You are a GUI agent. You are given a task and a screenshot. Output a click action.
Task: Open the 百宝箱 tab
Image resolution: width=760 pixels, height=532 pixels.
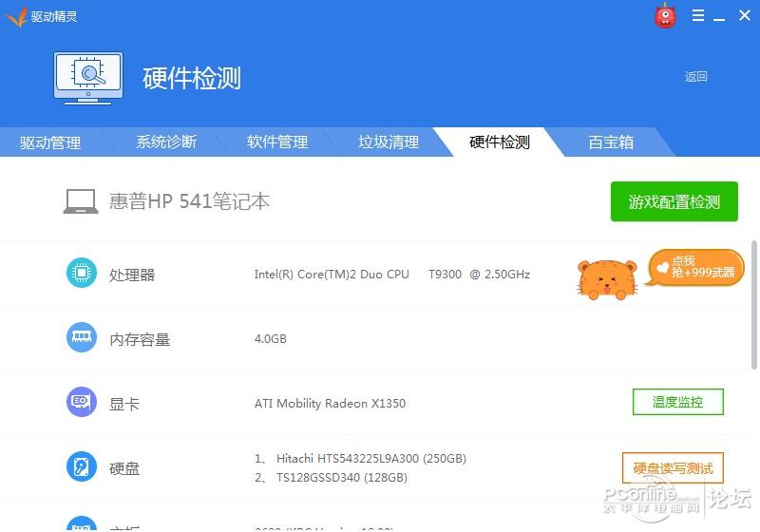pyautogui.click(x=611, y=142)
